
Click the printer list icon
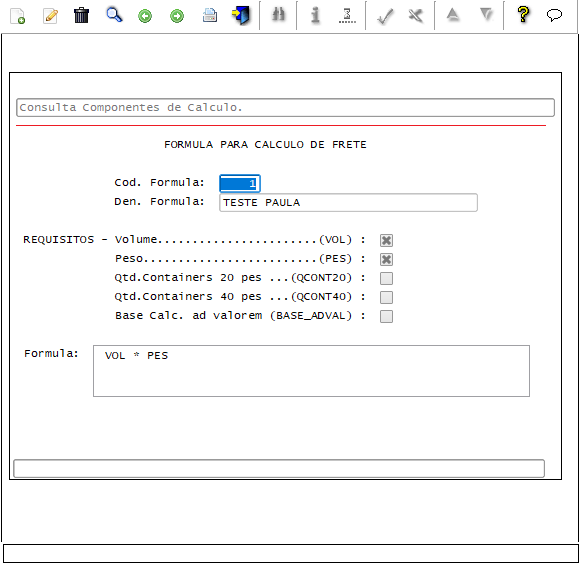point(210,16)
